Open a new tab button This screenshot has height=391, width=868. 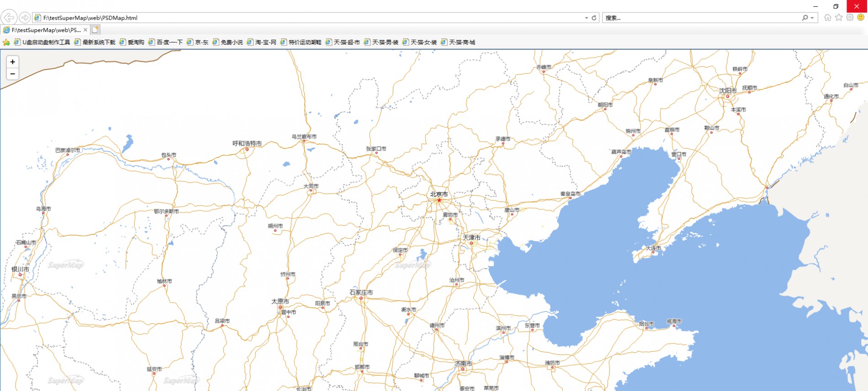[x=95, y=30]
